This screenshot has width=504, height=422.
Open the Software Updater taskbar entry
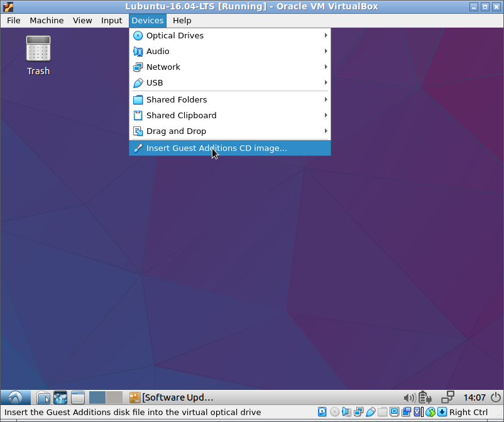pos(172,397)
